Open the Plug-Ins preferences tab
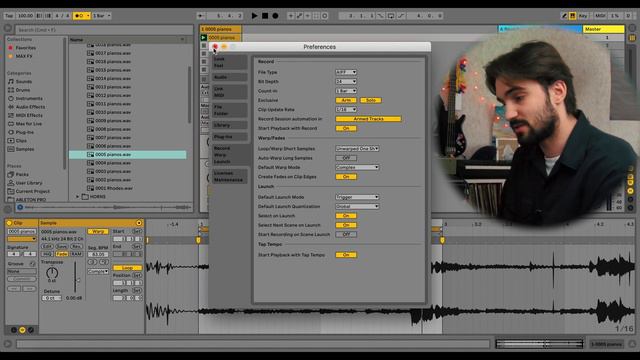 (230, 137)
